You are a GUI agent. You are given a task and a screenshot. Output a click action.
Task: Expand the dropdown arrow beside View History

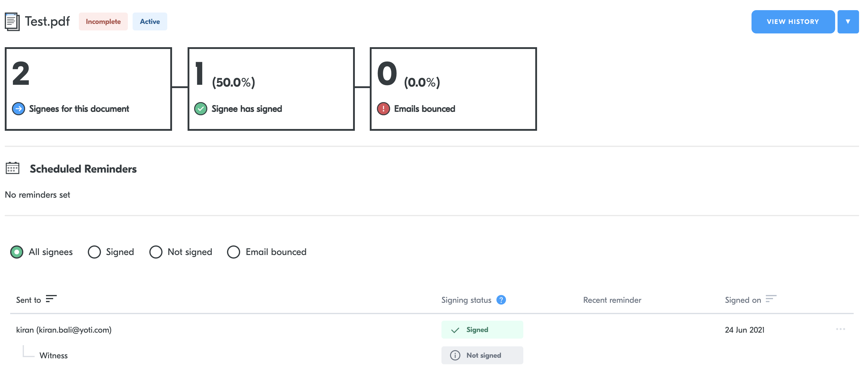(848, 22)
